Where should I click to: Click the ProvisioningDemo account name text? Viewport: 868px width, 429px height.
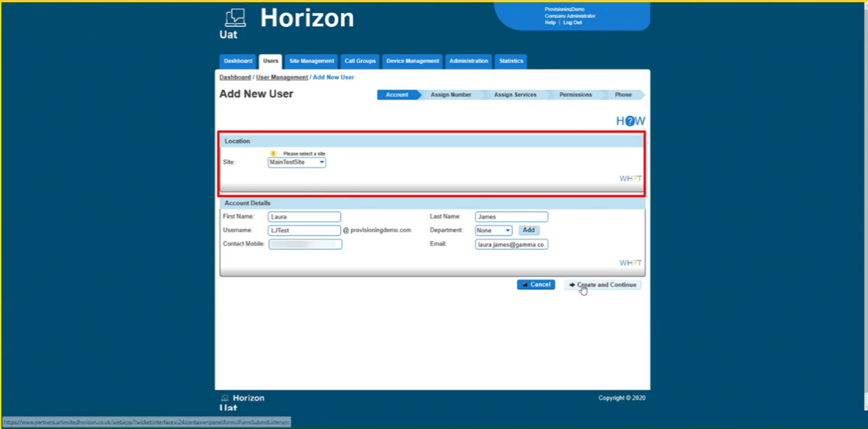564,9
